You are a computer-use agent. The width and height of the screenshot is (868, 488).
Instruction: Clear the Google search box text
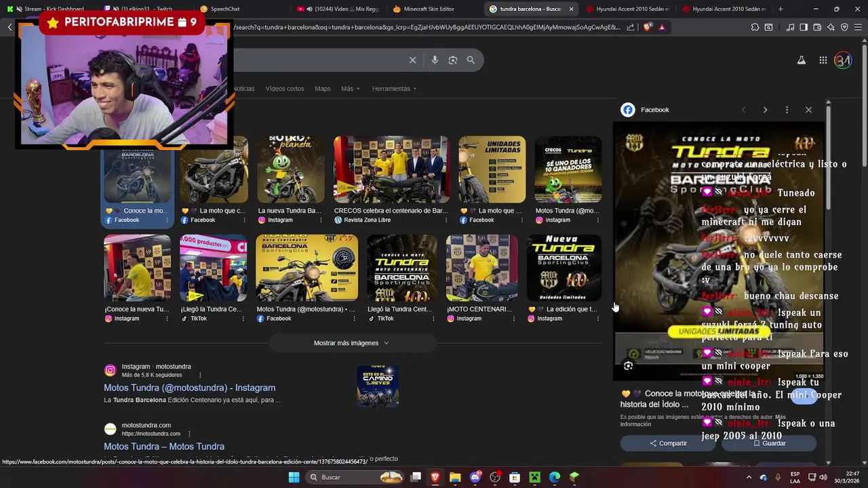coord(412,60)
